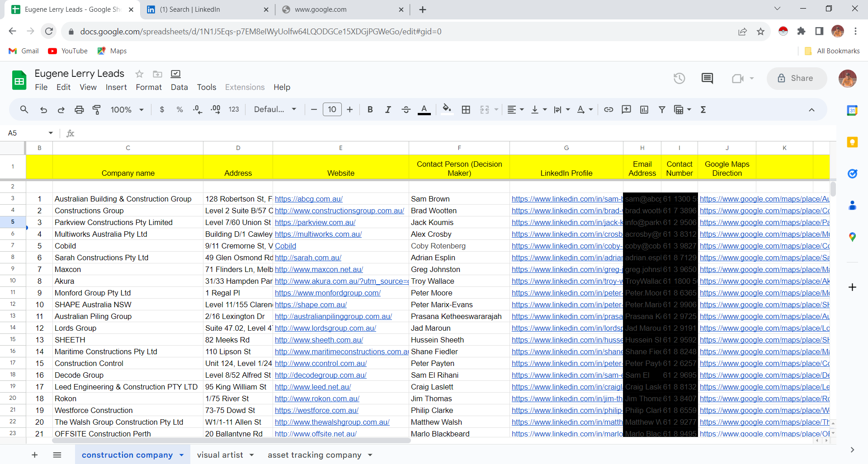Open the Functions sigma menu
Viewport: 868px width, 464px height.
click(703, 109)
